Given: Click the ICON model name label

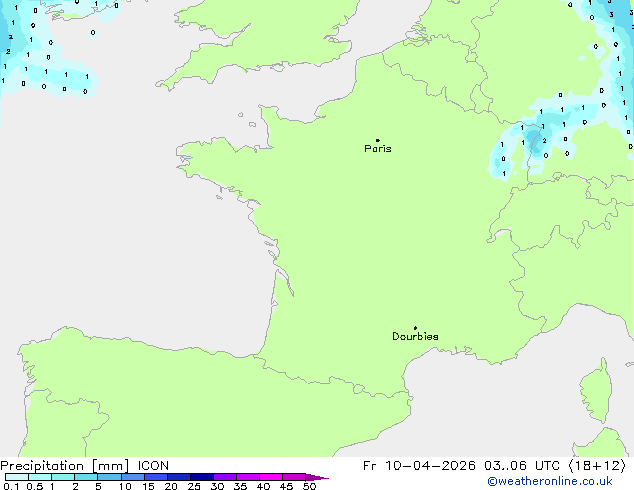Looking at the screenshot, I should tap(153, 466).
